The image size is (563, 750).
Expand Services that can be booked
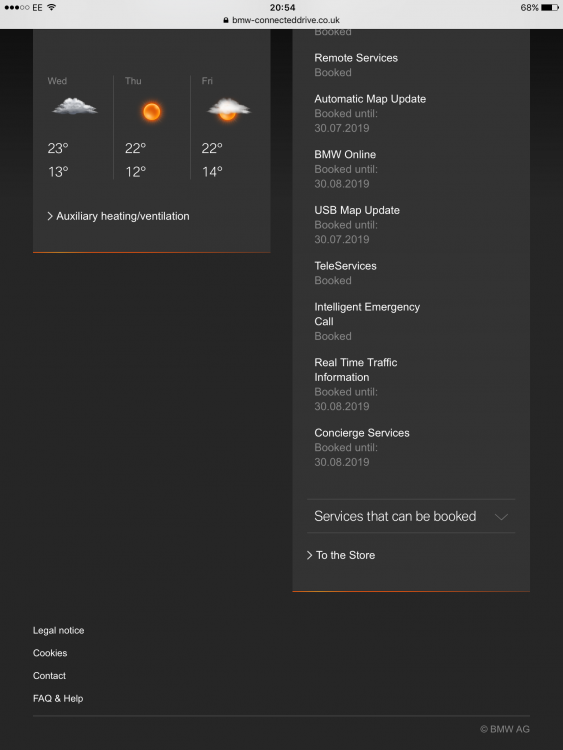point(411,516)
